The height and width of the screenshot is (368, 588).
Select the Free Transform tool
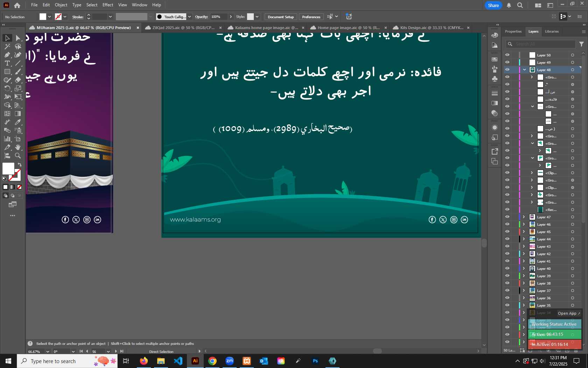[x=18, y=97]
